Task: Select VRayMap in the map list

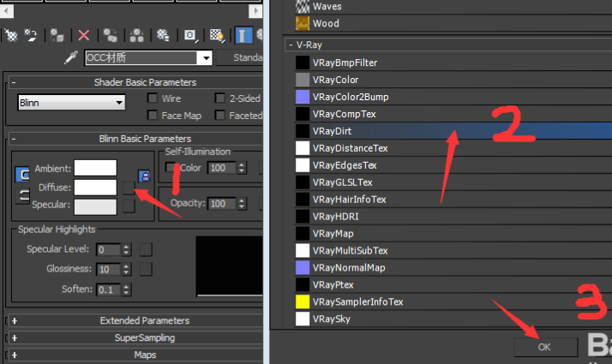Action: coord(453,234)
